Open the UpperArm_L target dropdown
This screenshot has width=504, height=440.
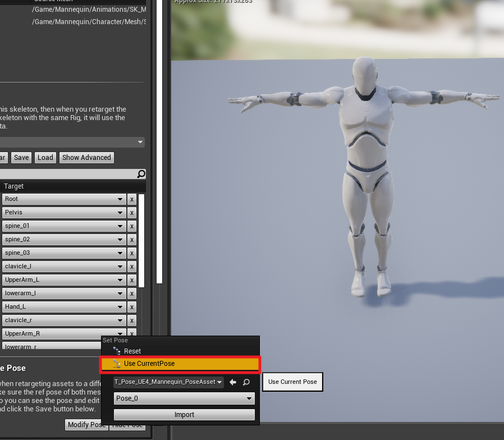64,280
